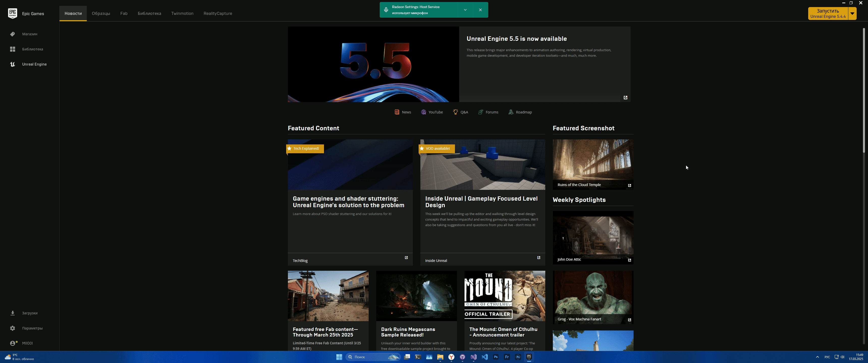Dismiss the Radeon Settings notification
Viewport: 868px width, 363px height.
tap(480, 10)
